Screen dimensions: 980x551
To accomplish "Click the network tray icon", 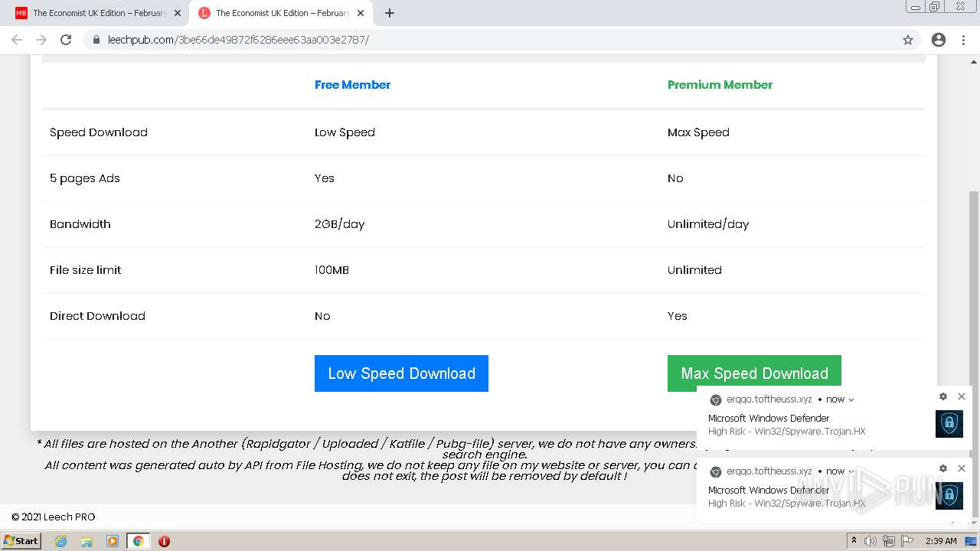I will pos(888,541).
